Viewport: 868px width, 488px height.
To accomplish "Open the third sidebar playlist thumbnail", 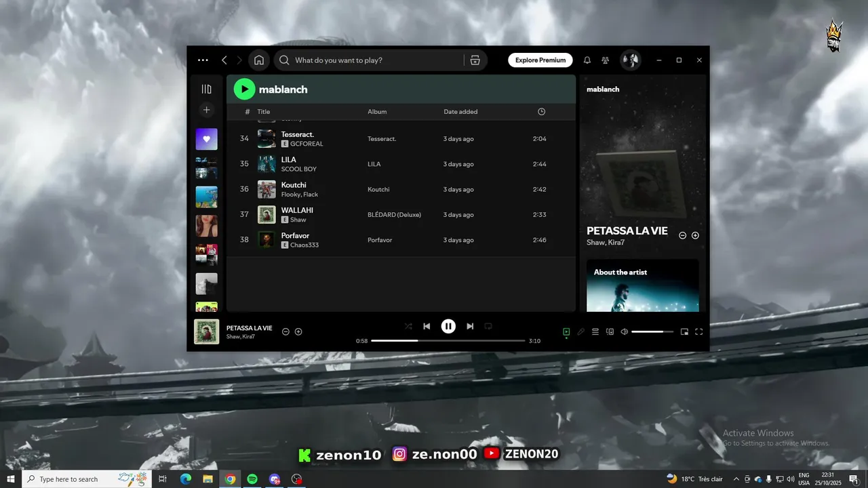I will click(x=207, y=197).
